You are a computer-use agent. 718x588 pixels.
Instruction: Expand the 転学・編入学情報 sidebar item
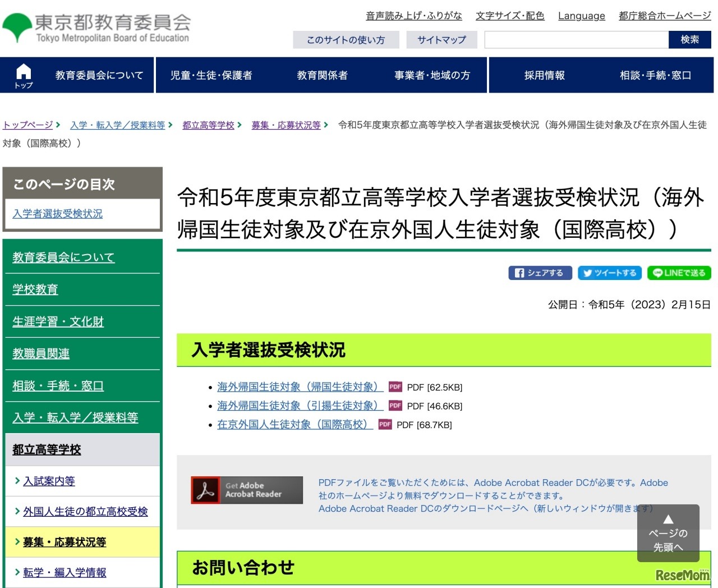(63, 572)
